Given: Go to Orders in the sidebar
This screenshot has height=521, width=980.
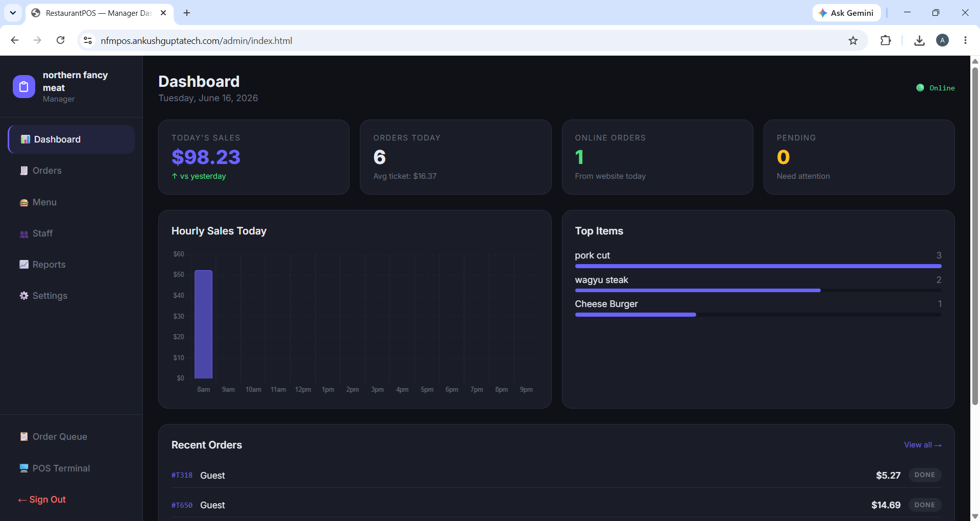Looking at the screenshot, I should click(x=71, y=171).
